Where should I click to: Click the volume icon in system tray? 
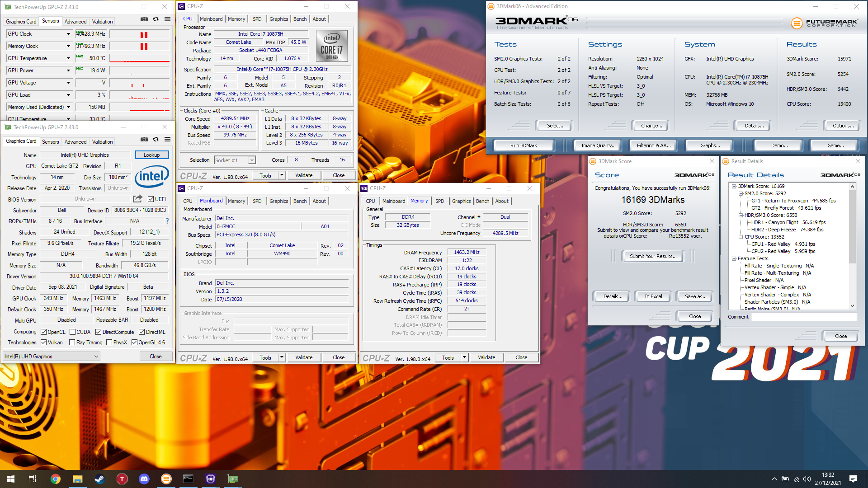[x=807, y=479]
